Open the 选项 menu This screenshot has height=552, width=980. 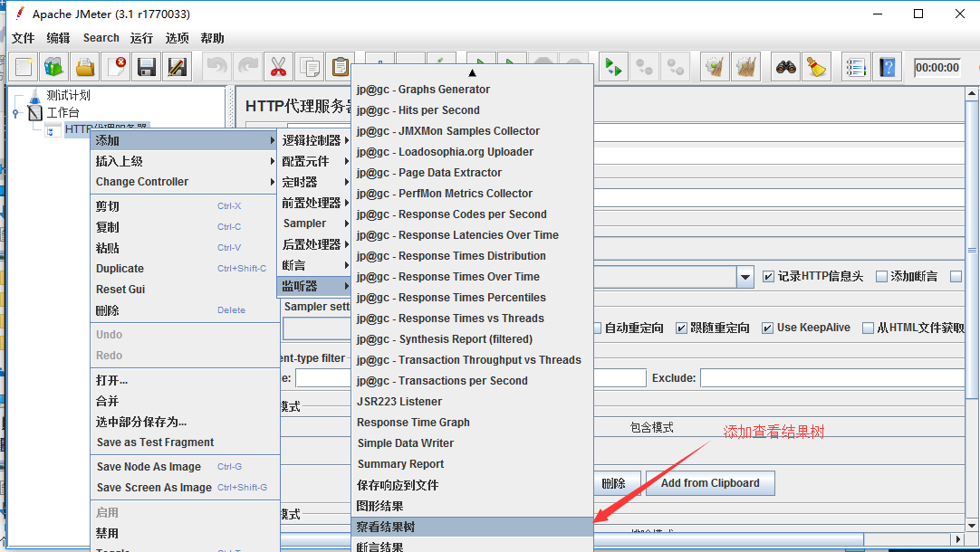pos(177,38)
